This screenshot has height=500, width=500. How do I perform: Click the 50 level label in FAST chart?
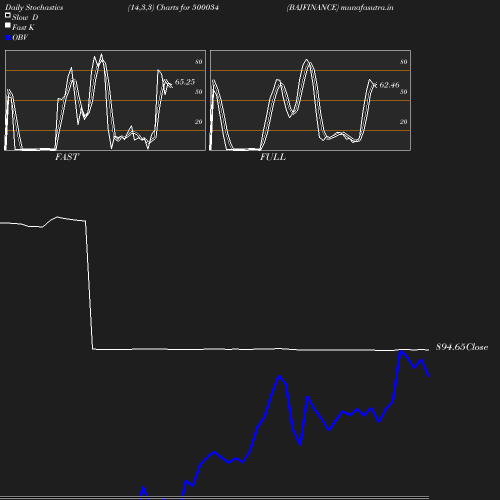pyautogui.click(x=199, y=92)
